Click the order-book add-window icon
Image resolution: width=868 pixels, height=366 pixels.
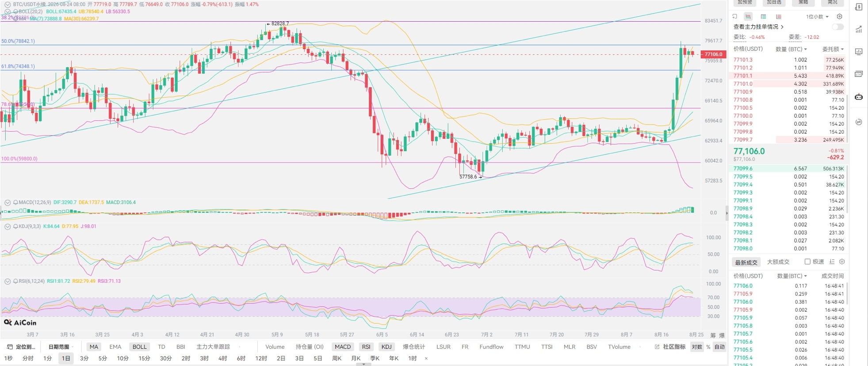735,16
